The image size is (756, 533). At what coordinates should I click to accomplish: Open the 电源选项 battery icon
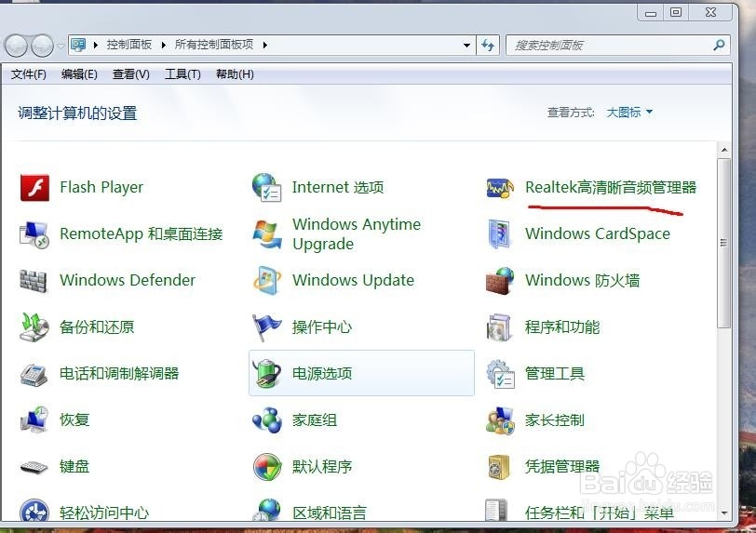click(x=267, y=373)
